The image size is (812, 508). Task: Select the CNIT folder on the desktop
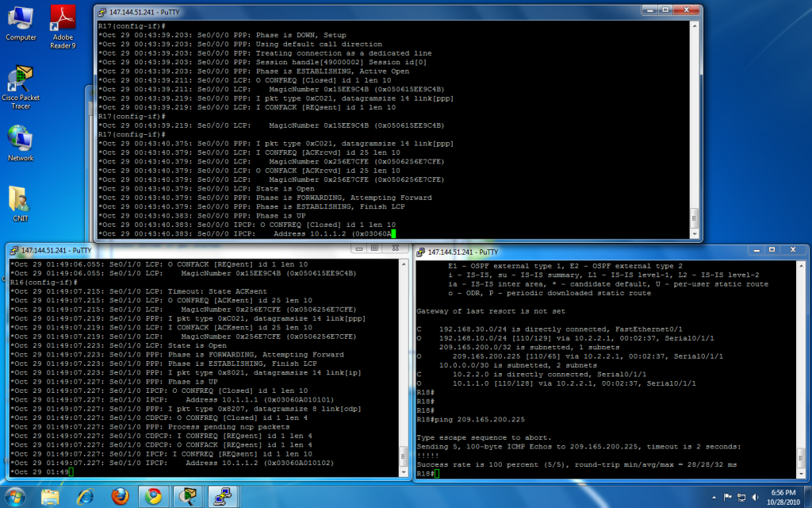coord(21,203)
